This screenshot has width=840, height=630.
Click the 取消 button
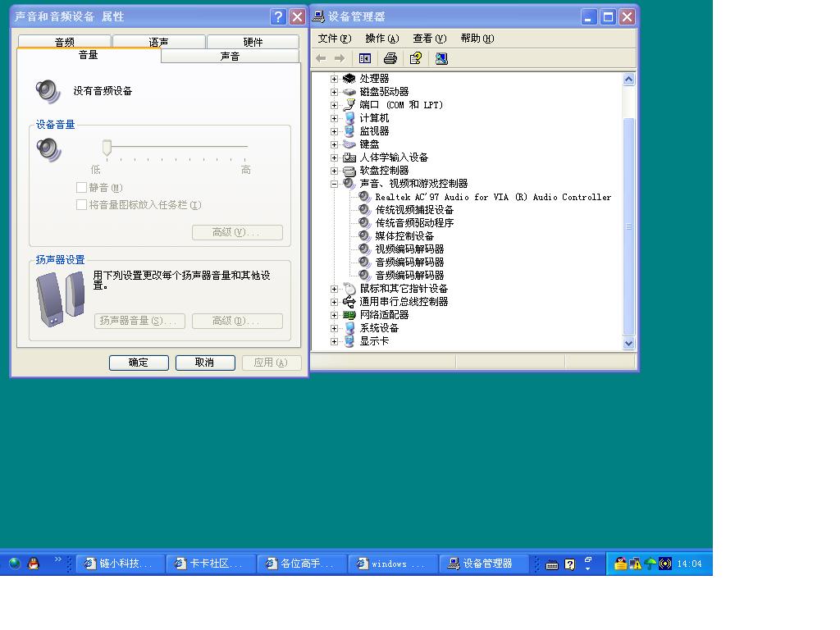click(205, 363)
